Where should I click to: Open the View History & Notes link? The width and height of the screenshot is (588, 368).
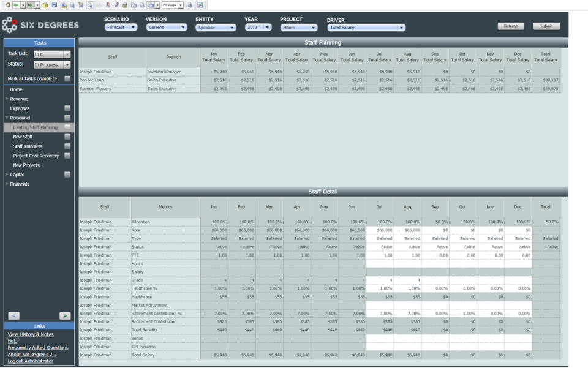pyautogui.click(x=31, y=334)
